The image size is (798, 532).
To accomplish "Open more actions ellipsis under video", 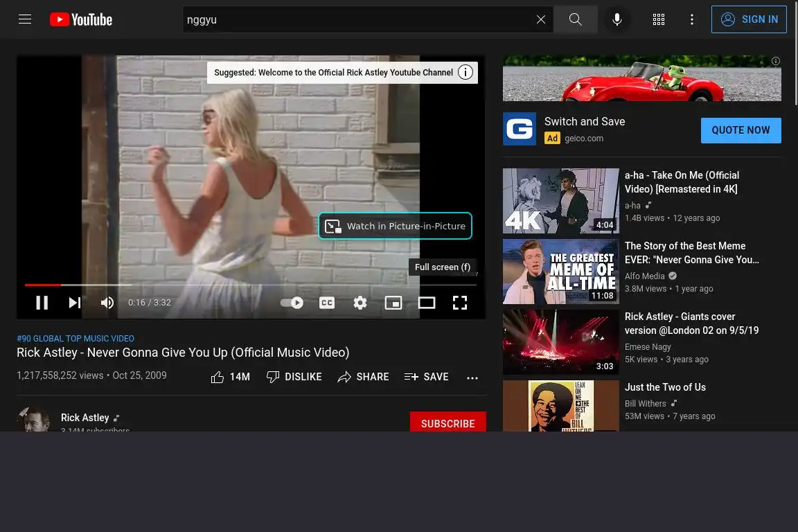I will (472, 378).
